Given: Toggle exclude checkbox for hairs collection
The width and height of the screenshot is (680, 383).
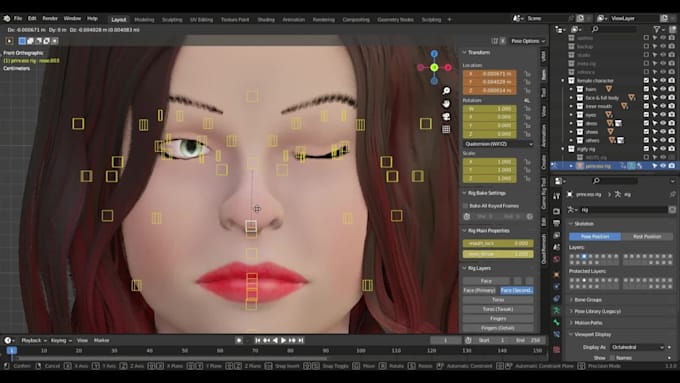Looking at the screenshot, I should 646,89.
